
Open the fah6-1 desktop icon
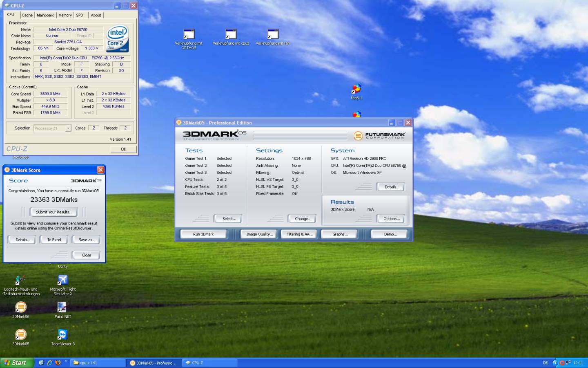click(356, 89)
